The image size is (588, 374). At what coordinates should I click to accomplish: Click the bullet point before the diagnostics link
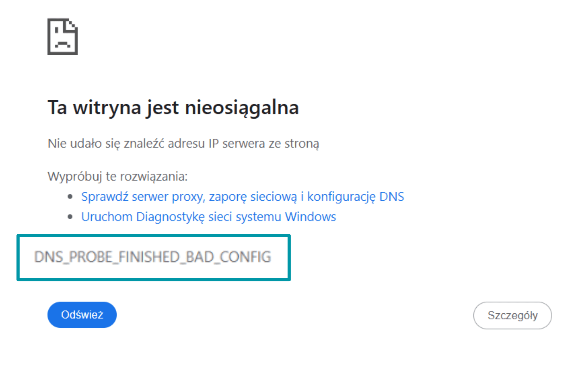[70, 216]
